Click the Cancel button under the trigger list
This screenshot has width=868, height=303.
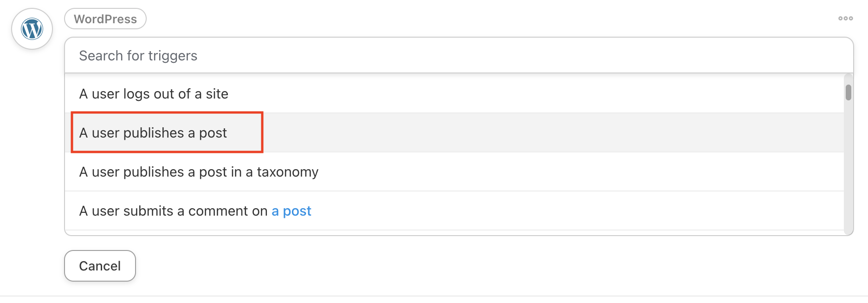pyautogui.click(x=100, y=266)
